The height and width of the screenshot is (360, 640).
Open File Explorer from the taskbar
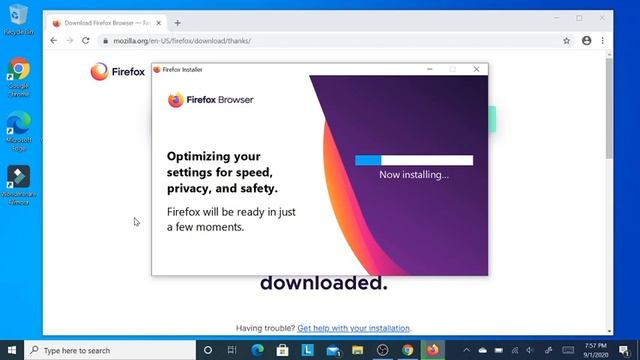(x=358, y=350)
